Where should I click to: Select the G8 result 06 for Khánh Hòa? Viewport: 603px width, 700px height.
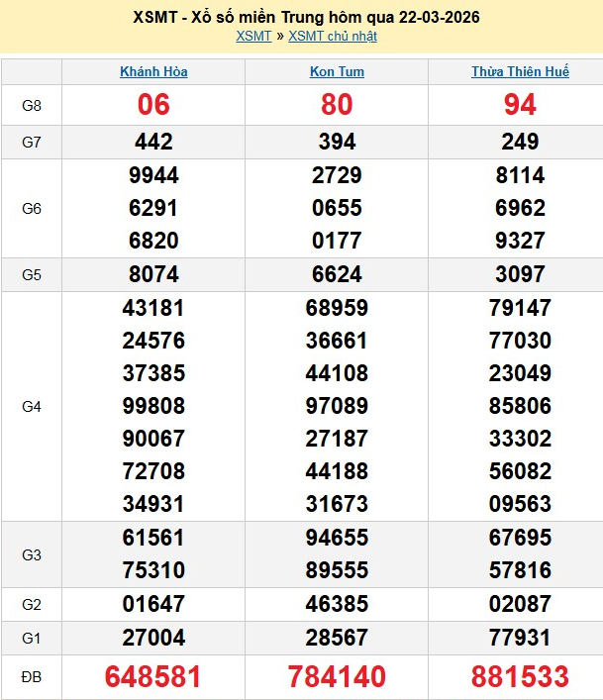coord(153,105)
